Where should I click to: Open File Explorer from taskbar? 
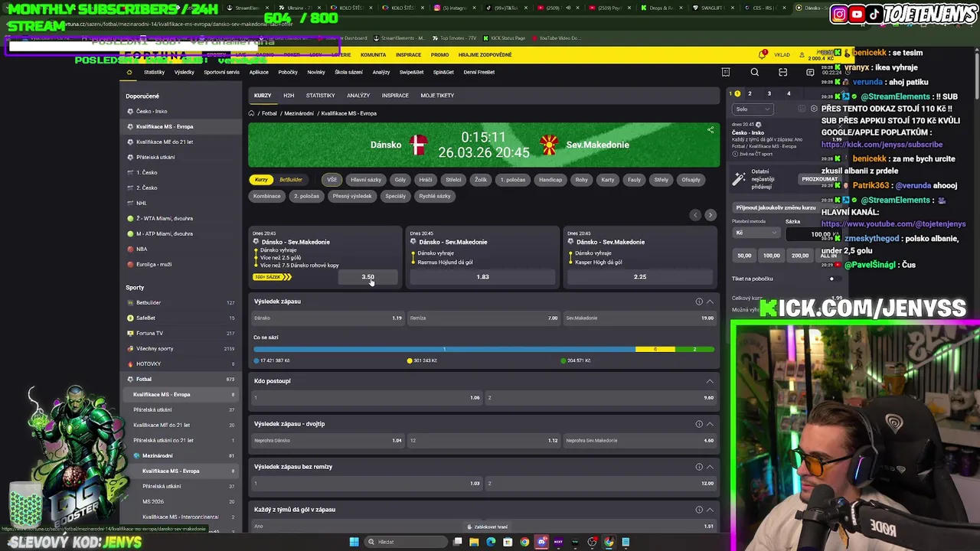click(x=474, y=542)
